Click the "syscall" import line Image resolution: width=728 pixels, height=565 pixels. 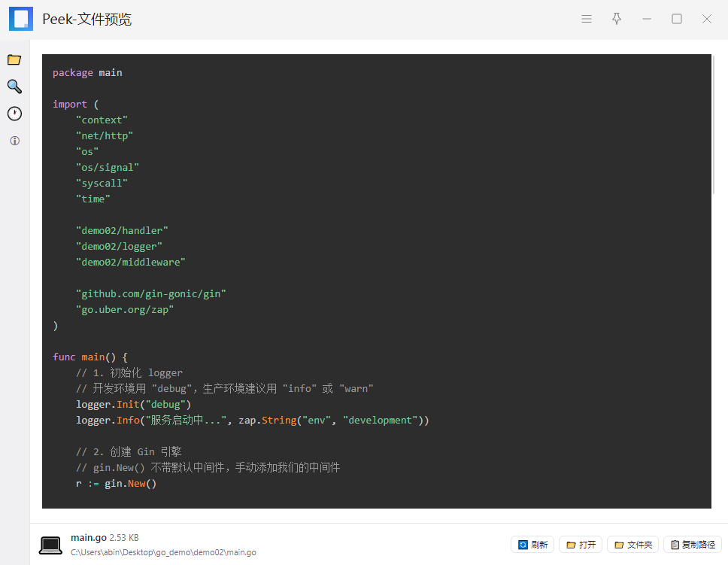point(102,183)
